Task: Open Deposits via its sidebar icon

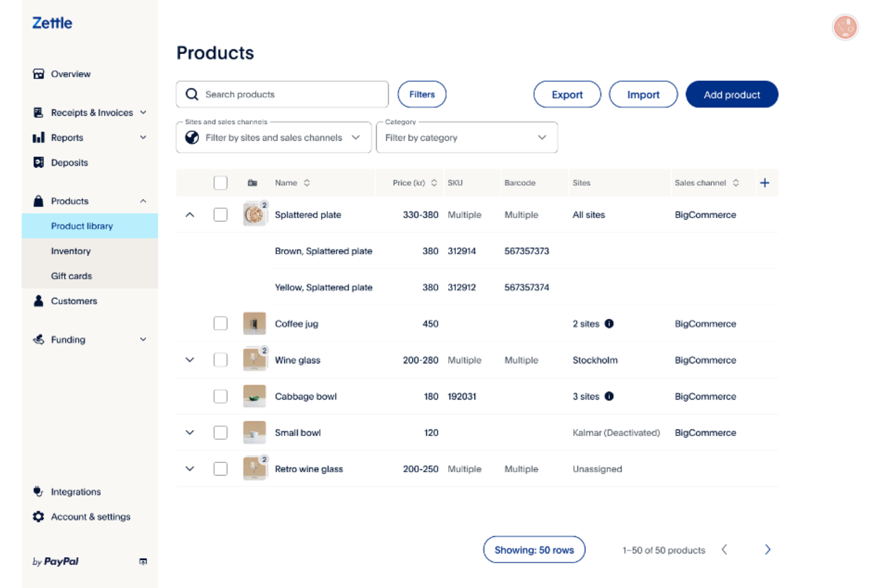Action: (38, 162)
